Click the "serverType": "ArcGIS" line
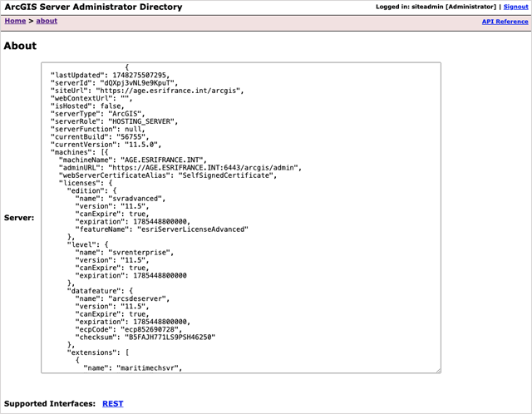Image resolution: width=532 pixels, height=414 pixels. (x=98, y=114)
